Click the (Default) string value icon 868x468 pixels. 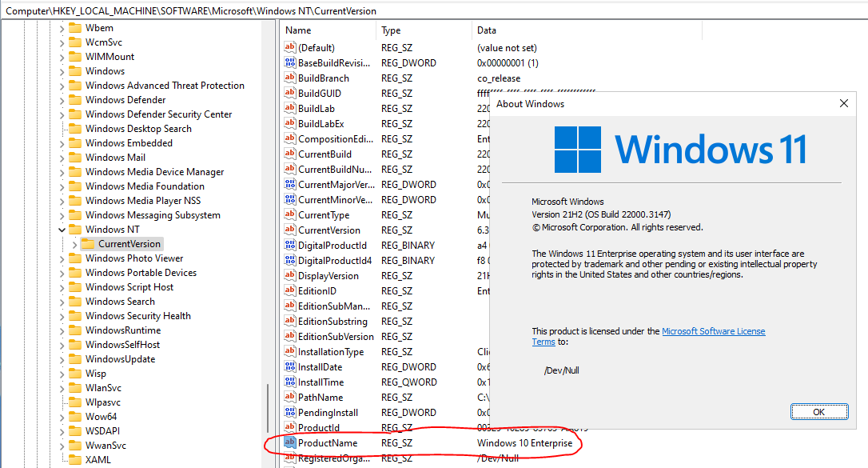click(290, 48)
